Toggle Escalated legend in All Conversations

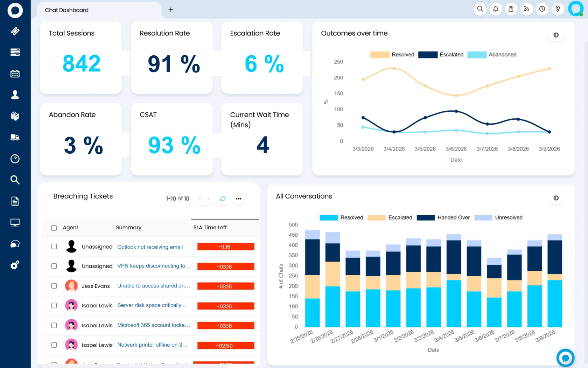[x=390, y=217]
